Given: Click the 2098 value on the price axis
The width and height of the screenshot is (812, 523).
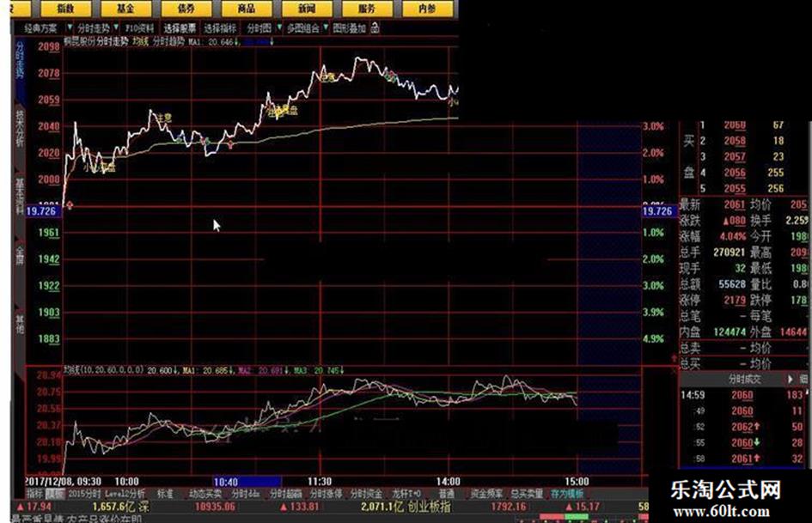Looking at the screenshot, I should 49,46.
